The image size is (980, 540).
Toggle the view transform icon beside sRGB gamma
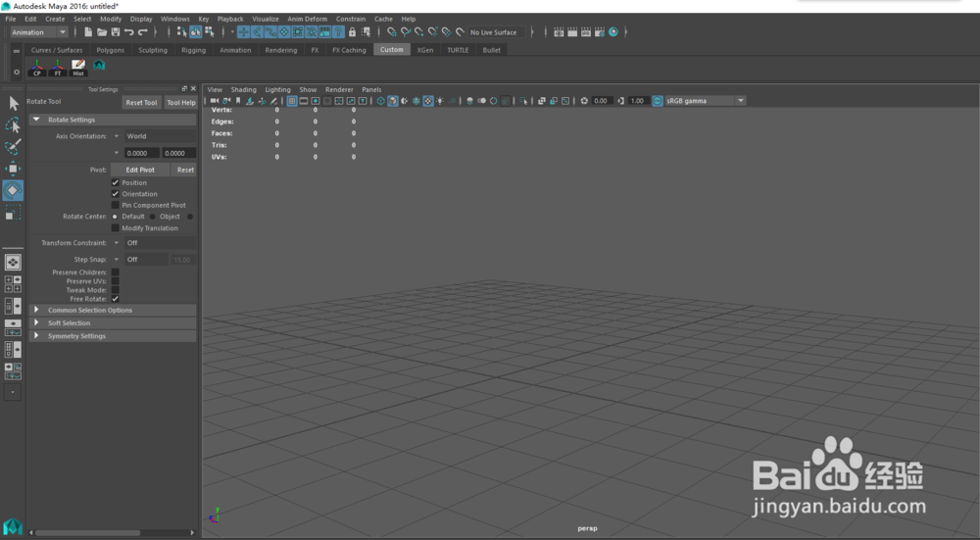point(658,101)
